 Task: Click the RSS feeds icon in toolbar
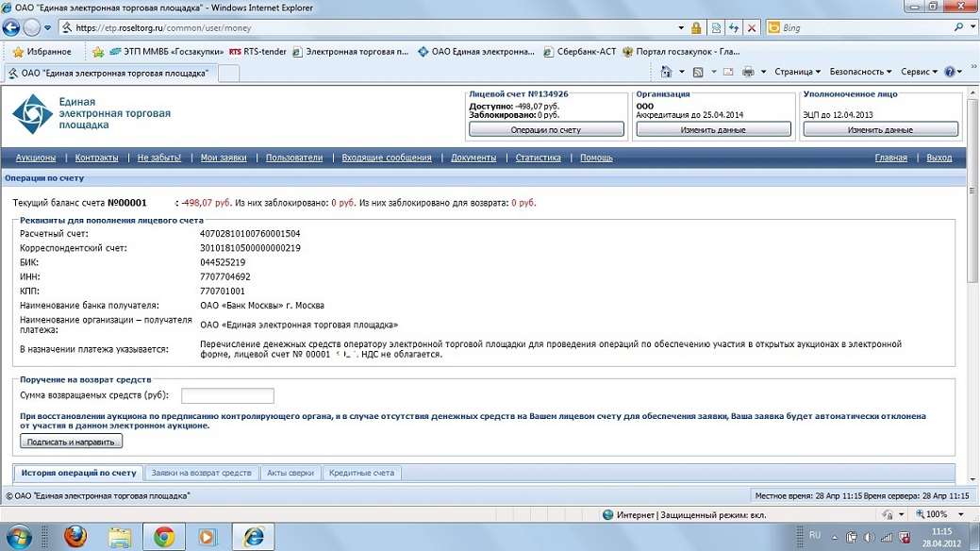tap(698, 72)
